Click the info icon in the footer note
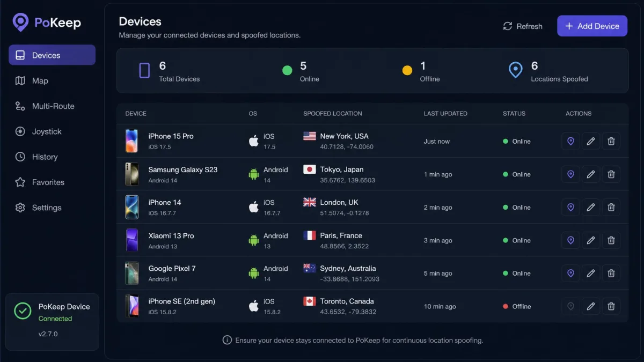 (x=227, y=340)
